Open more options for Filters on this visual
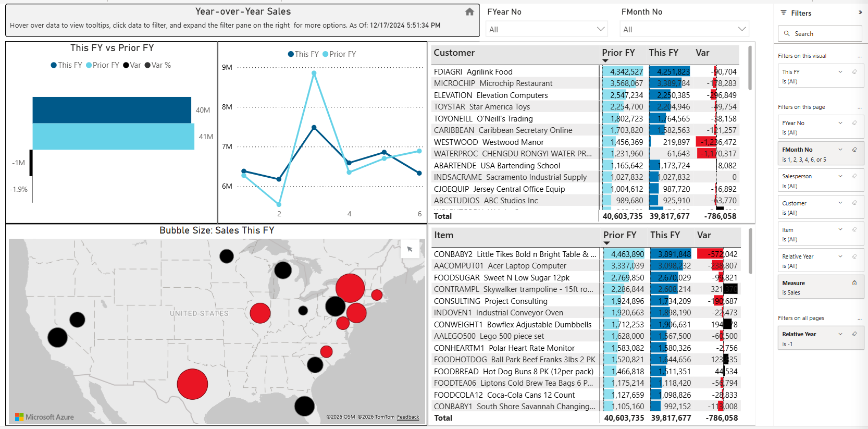 [x=859, y=56]
